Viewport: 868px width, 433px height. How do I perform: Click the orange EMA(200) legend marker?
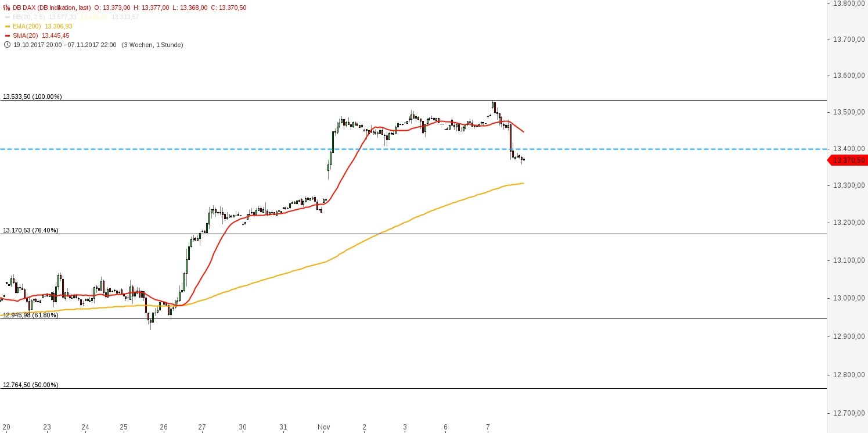click(7, 26)
